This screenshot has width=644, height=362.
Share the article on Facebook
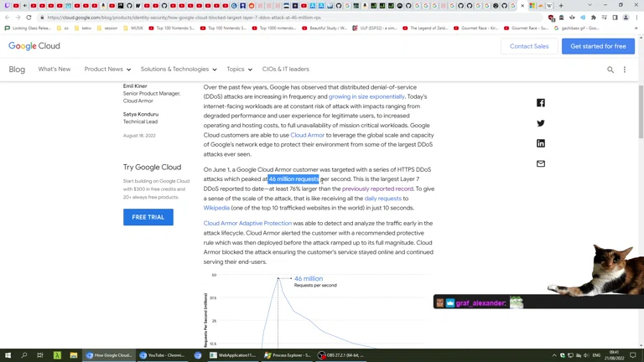540,103
